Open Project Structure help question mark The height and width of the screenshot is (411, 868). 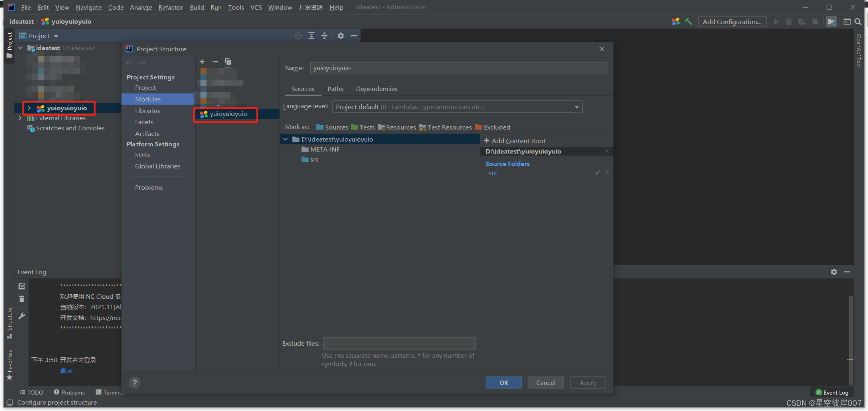[x=135, y=383]
